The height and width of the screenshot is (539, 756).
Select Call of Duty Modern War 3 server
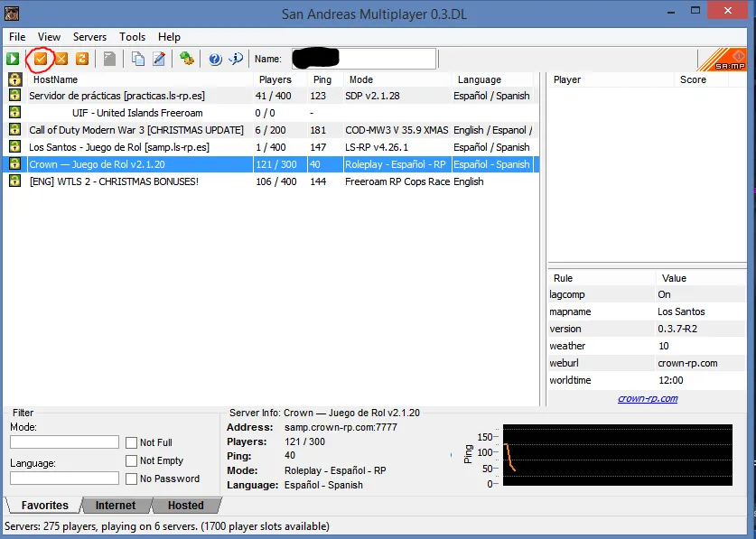coord(271,130)
